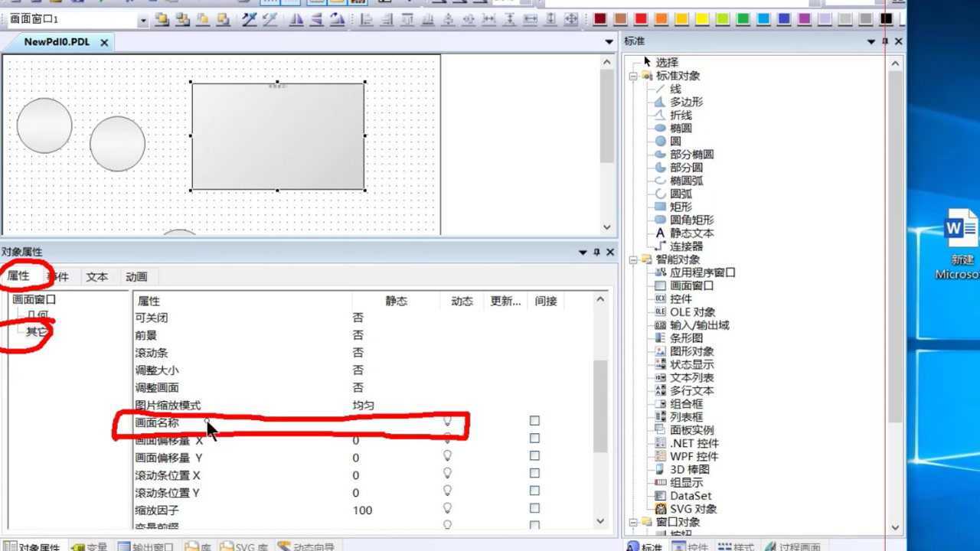Open the 控件 tab at bottom right

coord(694,546)
